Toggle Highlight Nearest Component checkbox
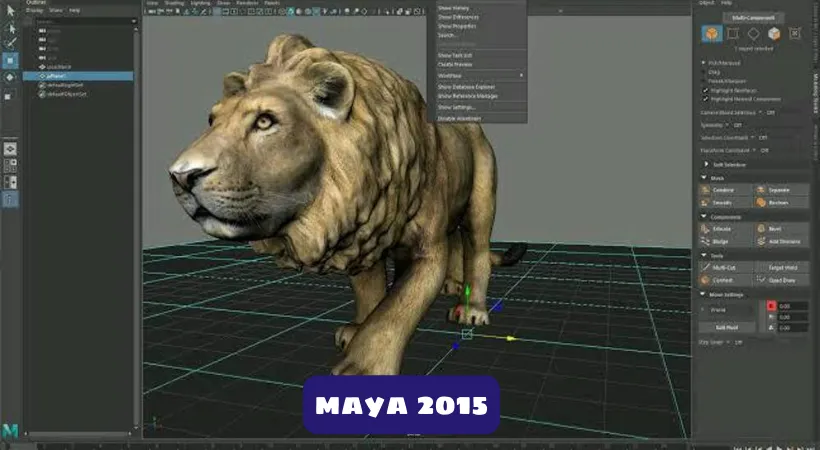The image size is (820, 450). point(705,99)
